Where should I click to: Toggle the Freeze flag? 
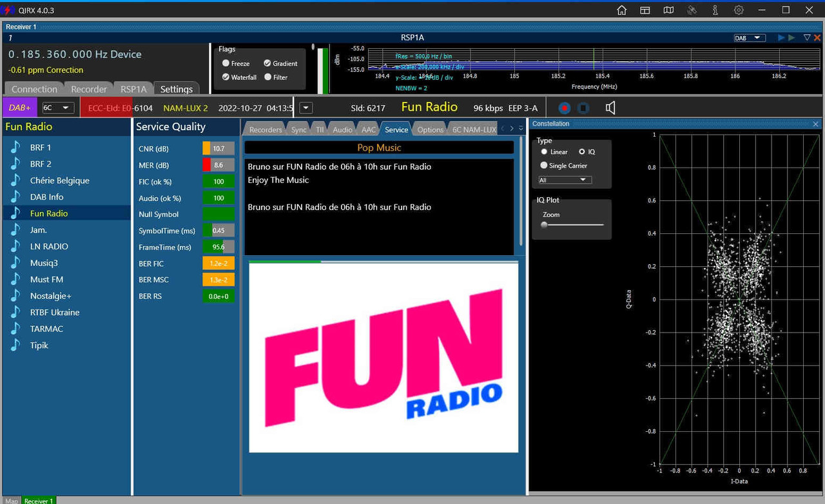(x=226, y=63)
